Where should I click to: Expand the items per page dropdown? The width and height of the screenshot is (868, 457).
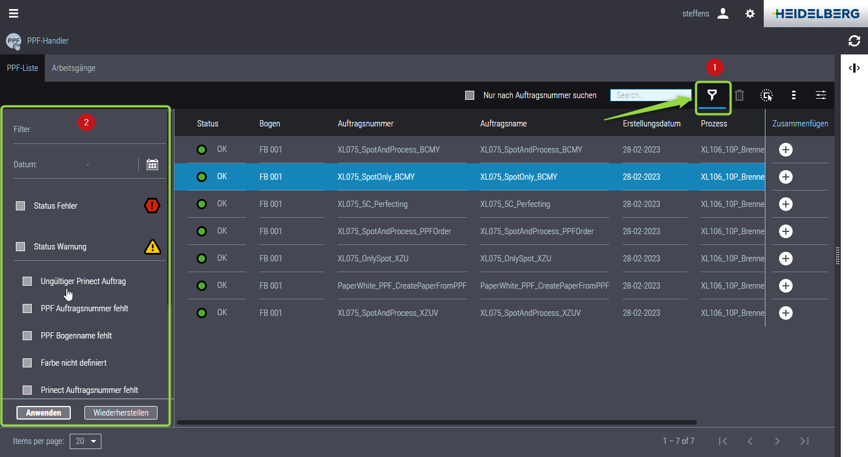pyautogui.click(x=86, y=441)
